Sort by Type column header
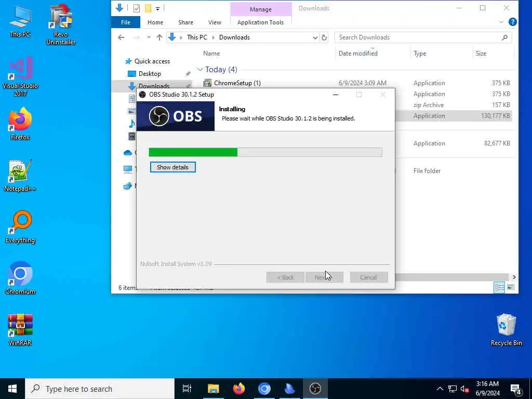This screenshot has height=399, width=532. click(420, 54)
